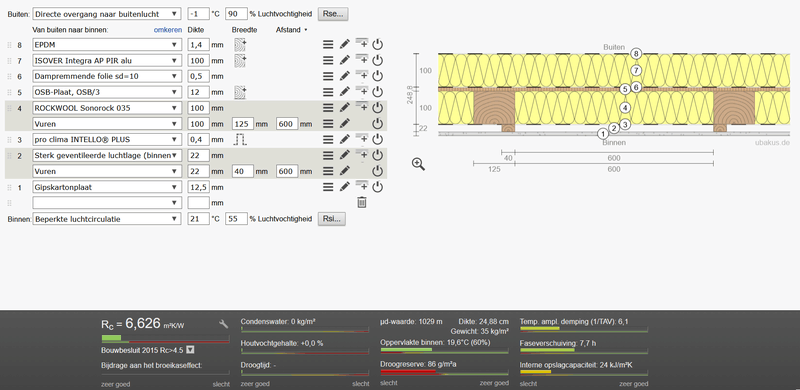
Task: Open menu for luchtlaag layer 2 row
Action: 328,155
